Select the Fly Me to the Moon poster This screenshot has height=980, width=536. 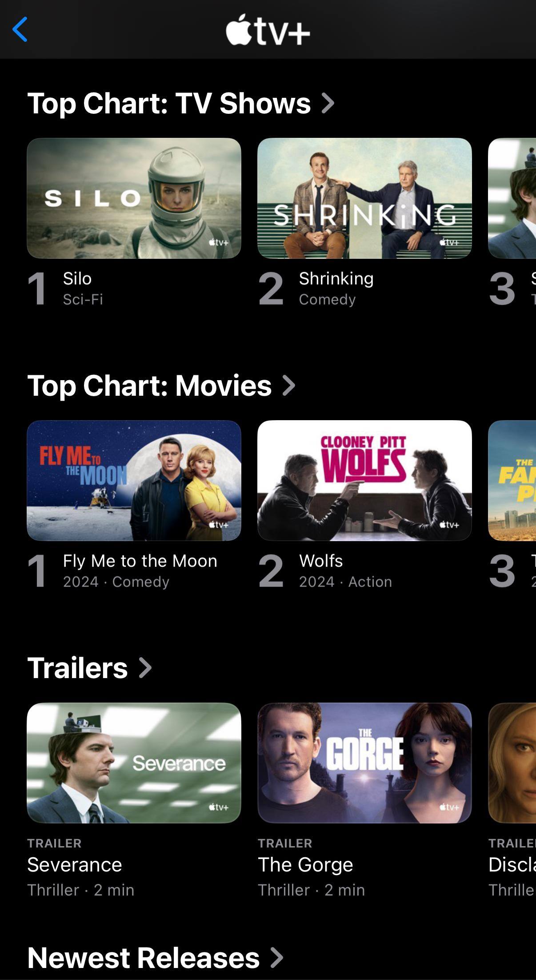coord(134,481)
